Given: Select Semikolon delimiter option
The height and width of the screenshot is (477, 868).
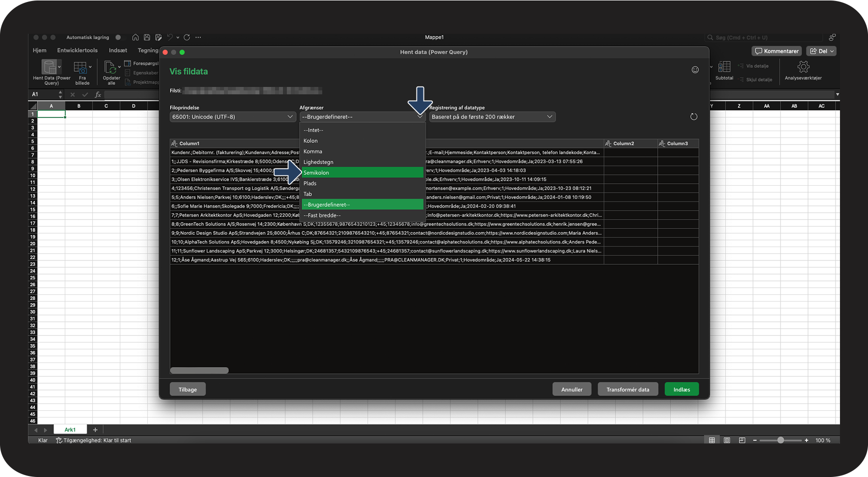Looking at the screenshot, I should [363, 172].
